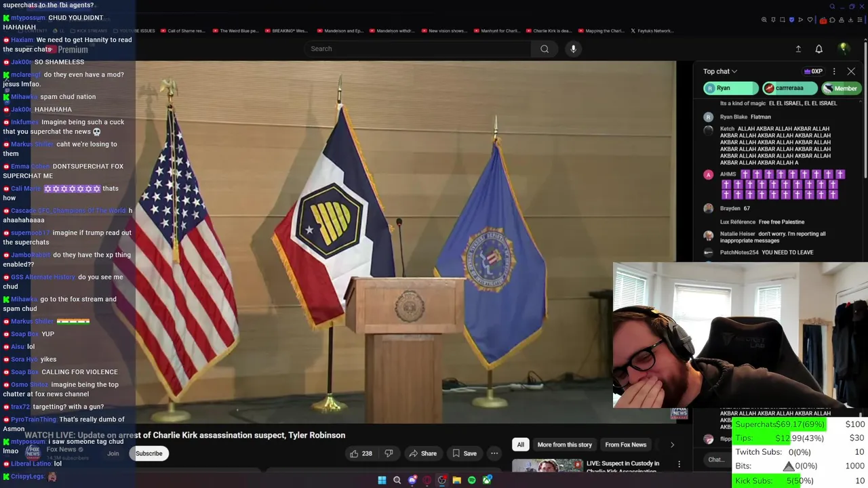Select the More from this story chip
This screenshot has width=868, height=488.
(x=564, y=445)
